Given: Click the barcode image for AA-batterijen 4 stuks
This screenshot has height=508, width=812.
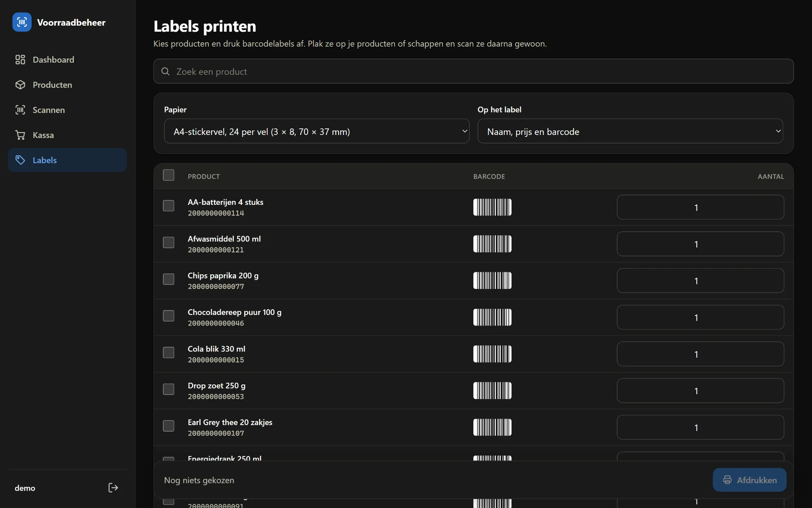Looking at the screenshot, I should (492, 207).
